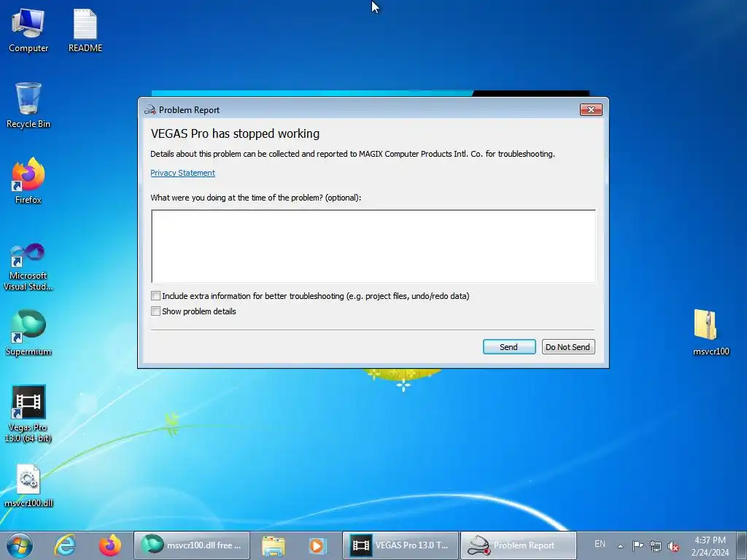Image resolution: width=747 pixels, height=560 pixels.
Task: Click the muted volume tray icon
Action: tap(673, 547)
